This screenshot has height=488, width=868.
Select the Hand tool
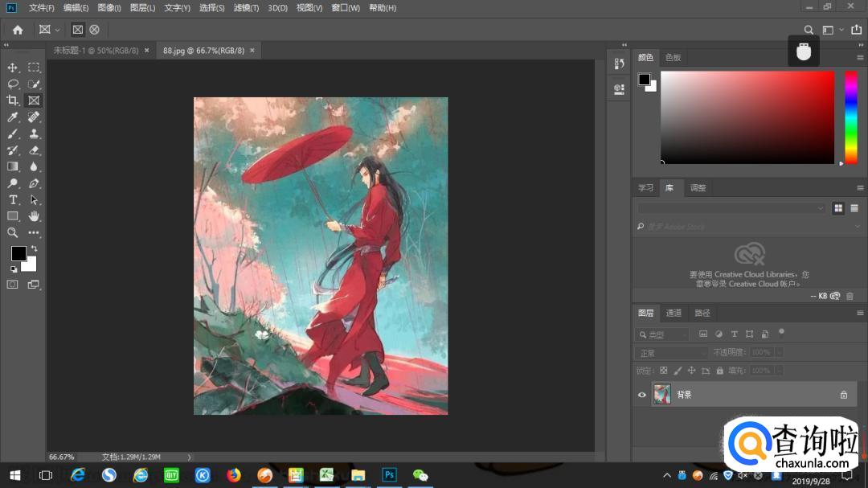34,216
